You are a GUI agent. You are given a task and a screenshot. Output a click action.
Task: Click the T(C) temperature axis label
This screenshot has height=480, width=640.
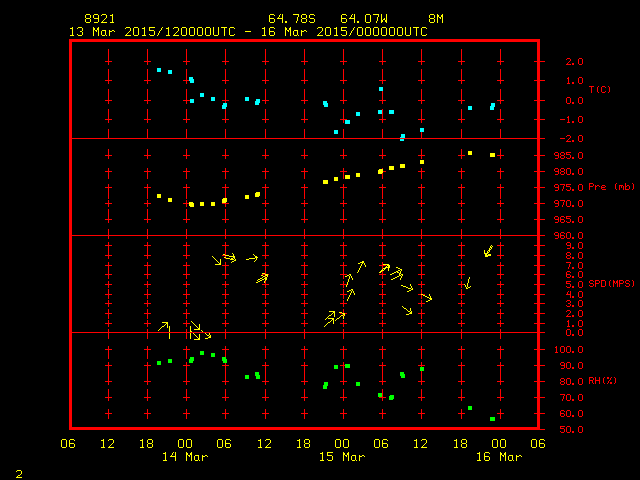(x=599, y=90)
